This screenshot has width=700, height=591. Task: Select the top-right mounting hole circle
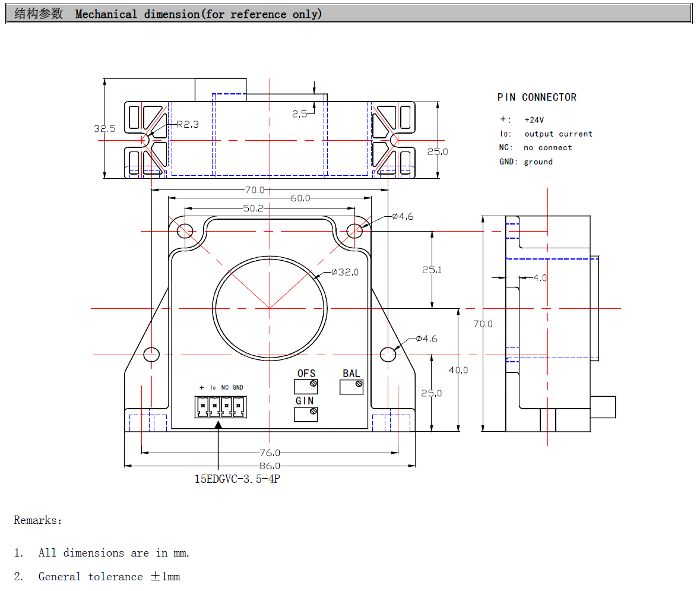[354, 230]
